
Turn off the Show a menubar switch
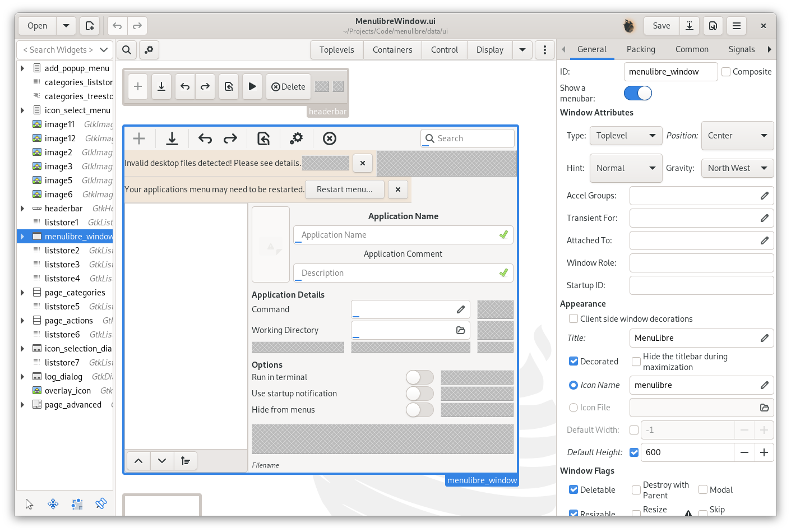tap(637, 93)
